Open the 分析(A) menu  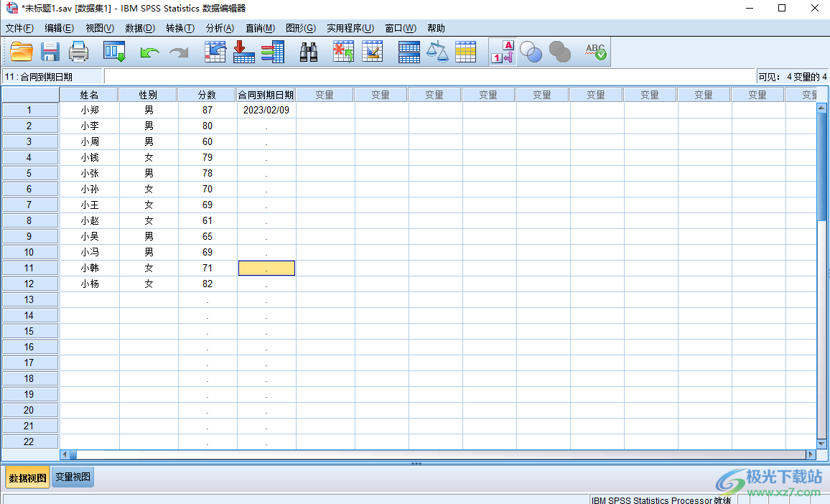coord(220,28)
